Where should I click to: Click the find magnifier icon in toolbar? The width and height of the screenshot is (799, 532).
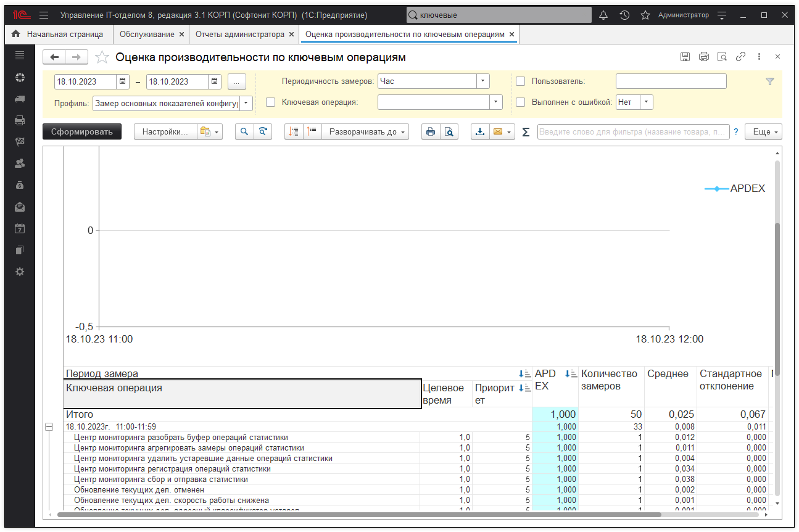click(x=245, y=132)
